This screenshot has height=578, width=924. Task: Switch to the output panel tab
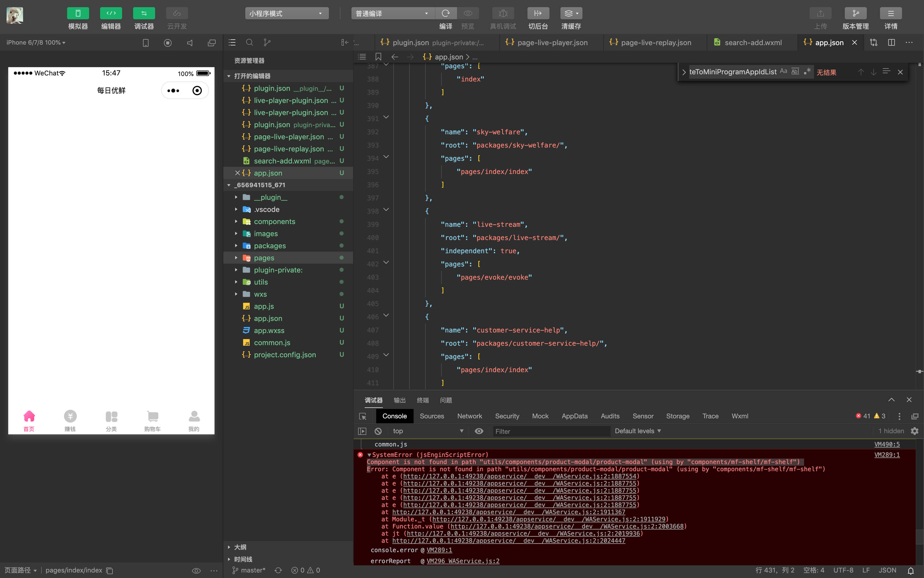pos(400,400)
